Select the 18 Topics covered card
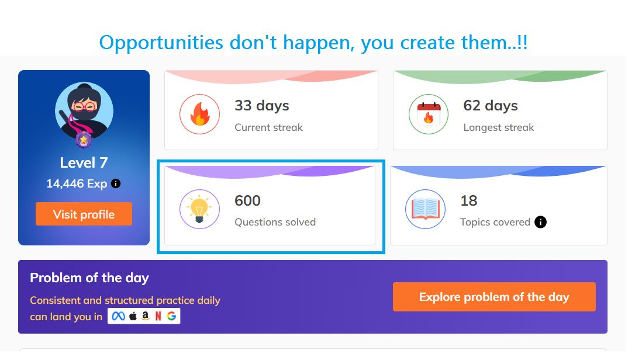 point(499,205)
